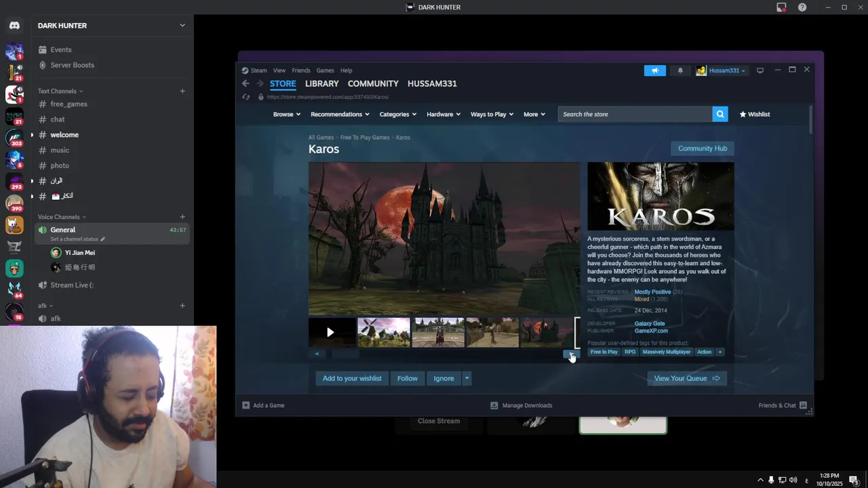Show hidden system tray icons chevron

(x=760, y=480)
